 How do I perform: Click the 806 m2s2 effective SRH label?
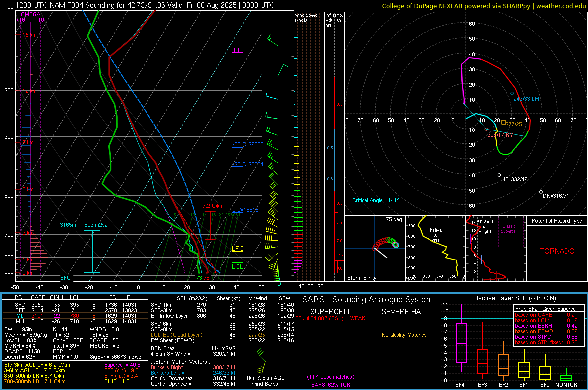96,225
